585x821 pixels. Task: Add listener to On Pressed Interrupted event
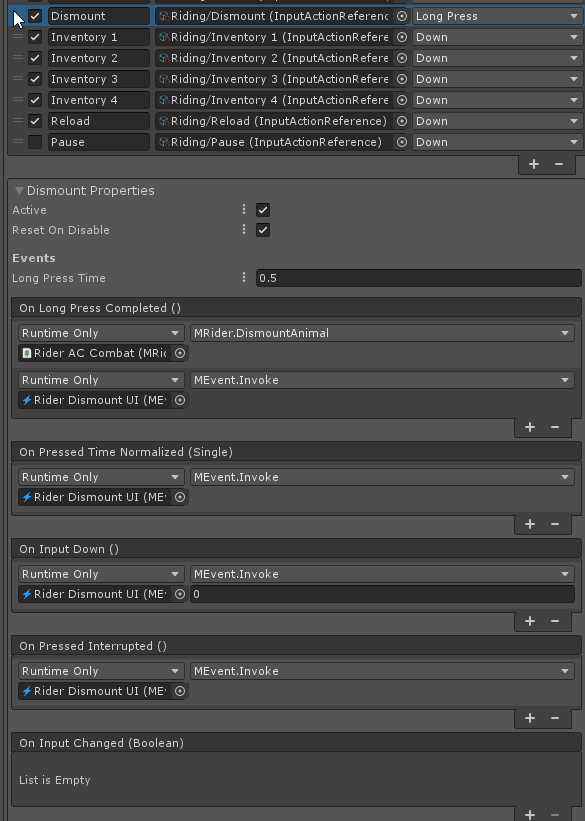pos(530,718)
